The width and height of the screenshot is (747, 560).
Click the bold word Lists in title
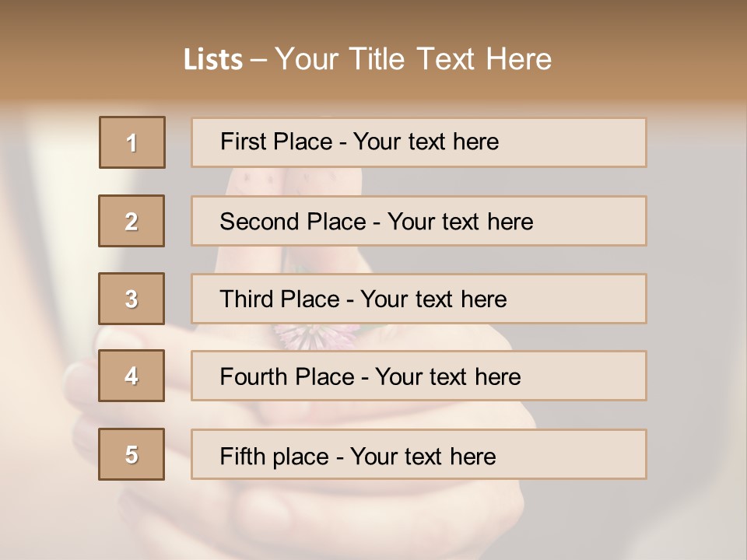click(213, 60)
